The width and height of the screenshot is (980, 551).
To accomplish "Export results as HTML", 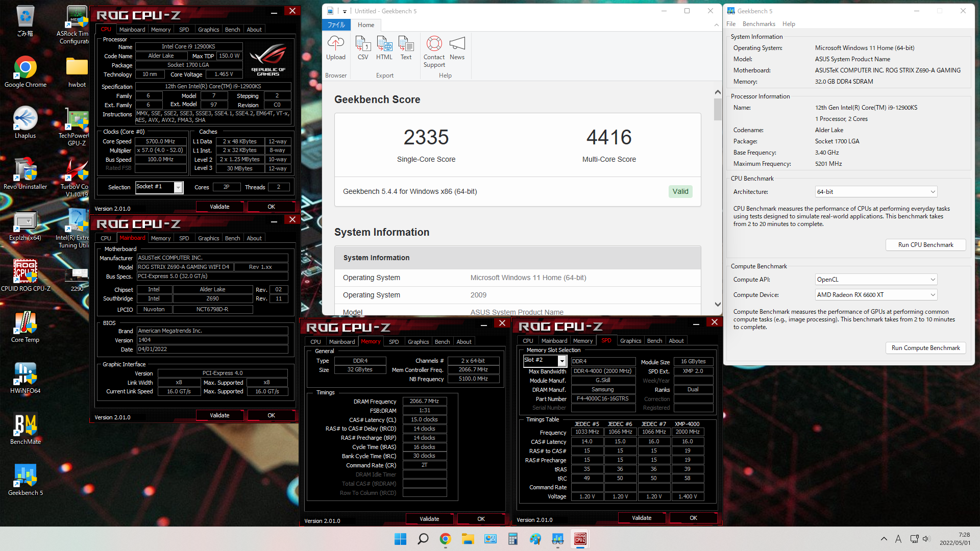I will click(x=384, y=48).
